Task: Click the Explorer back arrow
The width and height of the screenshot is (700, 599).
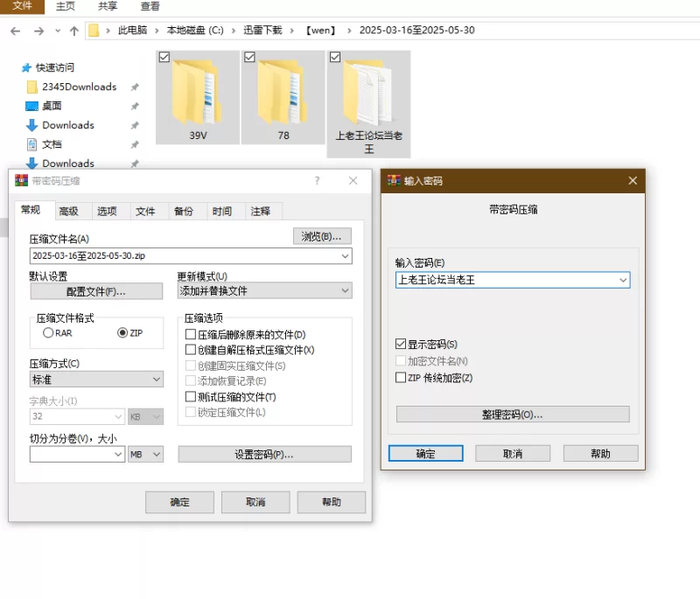Action: point(15,31)
